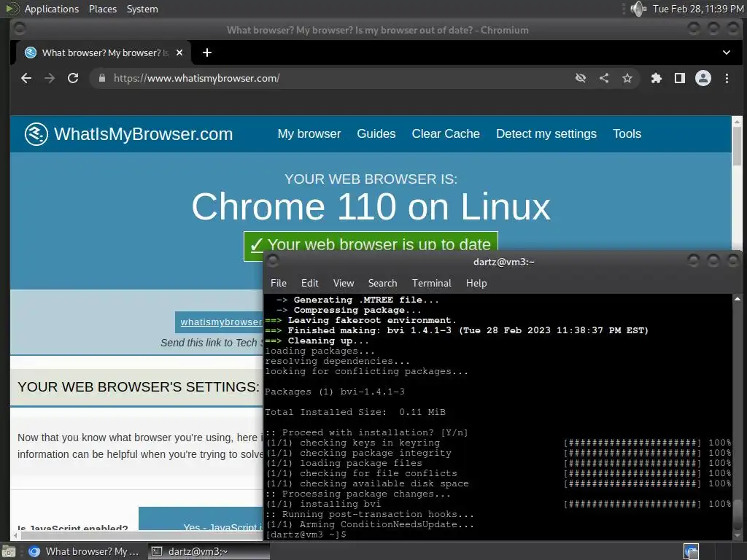Open the Tools nav link
The width and height of the screenshot is (747, 560).
click(627, 134)
